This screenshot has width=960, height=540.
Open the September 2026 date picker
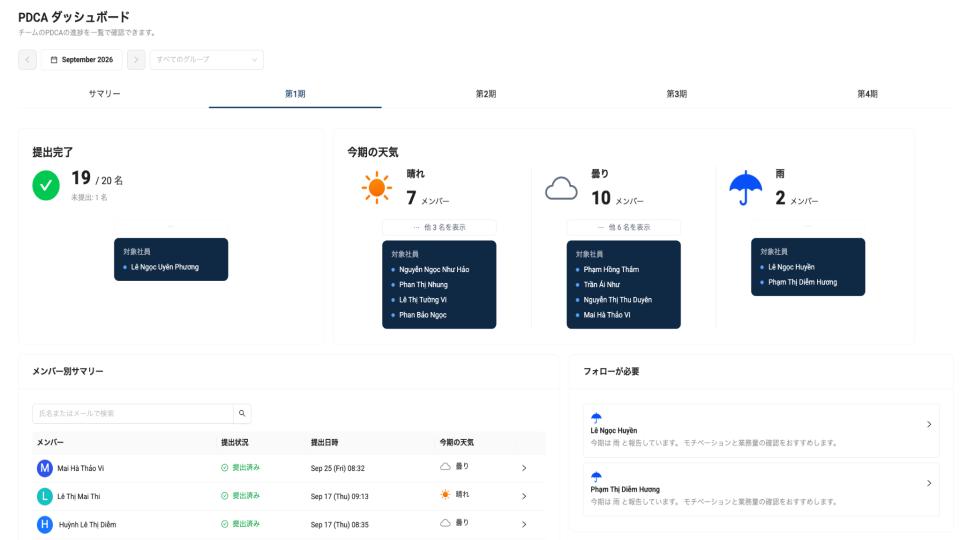pyautogui.click(x=81, y=59)
